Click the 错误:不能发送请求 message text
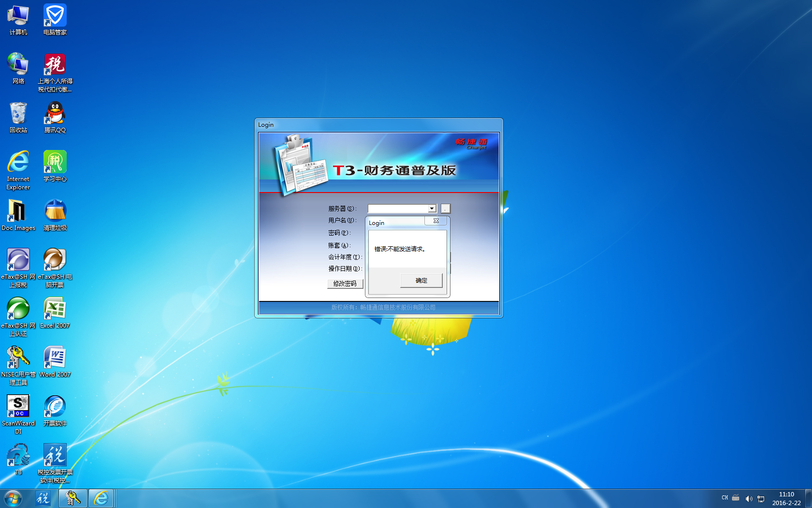Screen dimensions: 812x508 [x=400, y=249]
